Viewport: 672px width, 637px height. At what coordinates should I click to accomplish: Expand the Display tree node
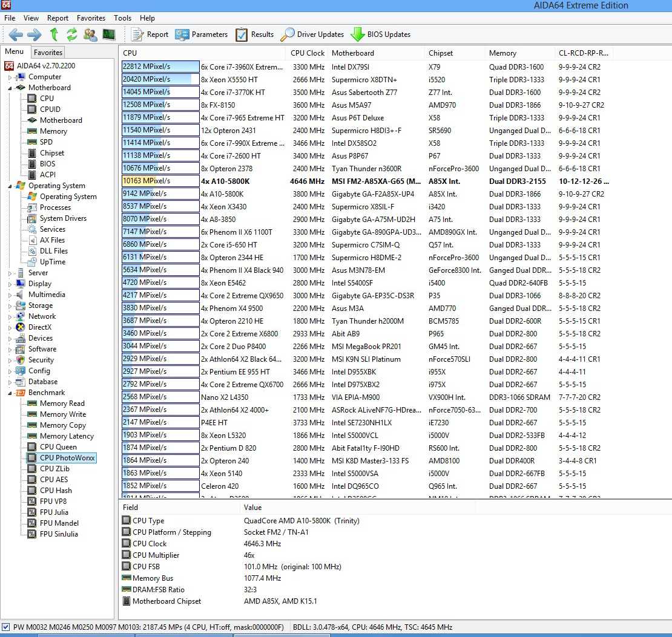point(10,284)
